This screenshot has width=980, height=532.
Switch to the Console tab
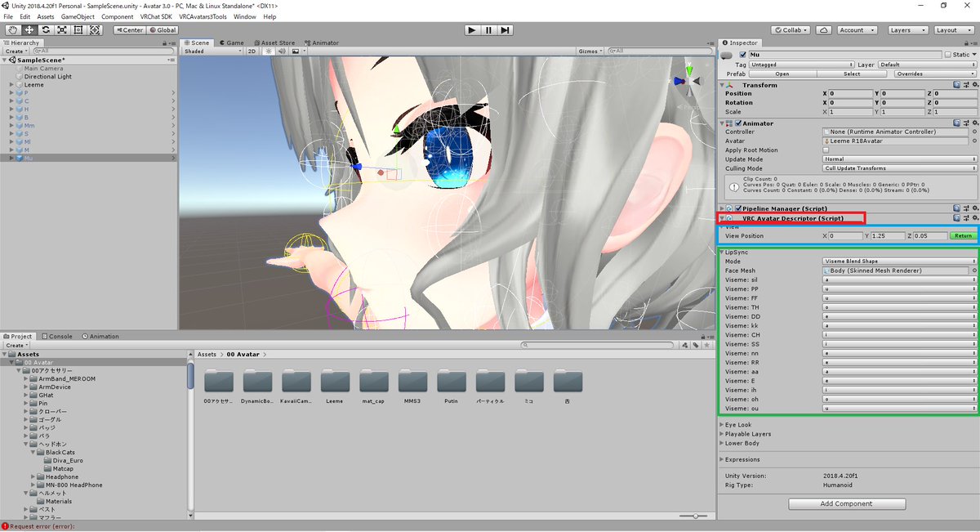click(57, 336)
